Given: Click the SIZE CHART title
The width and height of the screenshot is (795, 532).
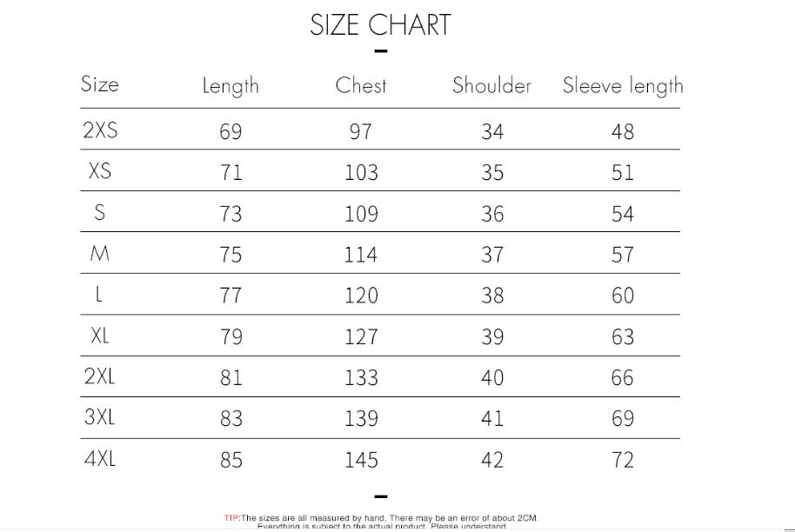Looking at the screenshot, I should coord(380,25).
